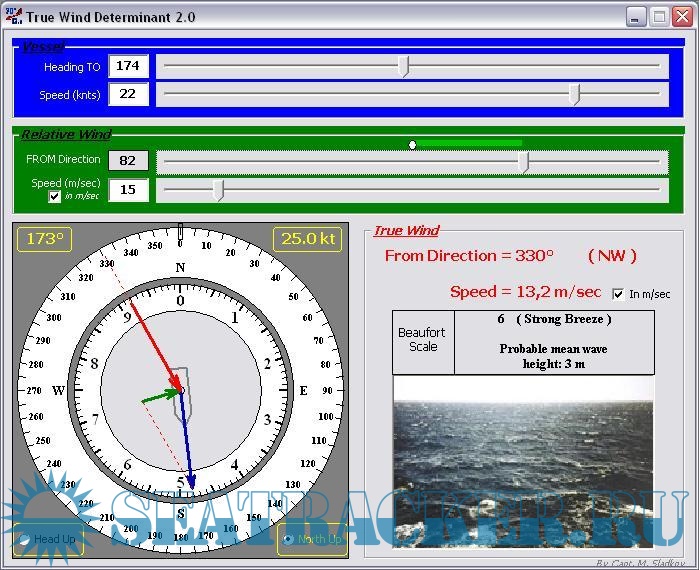Toggle the relative wind 'in m/sec' checkbox
Image resolution: width=700 pixels, height=570 pixels.
tap(55, 197)
